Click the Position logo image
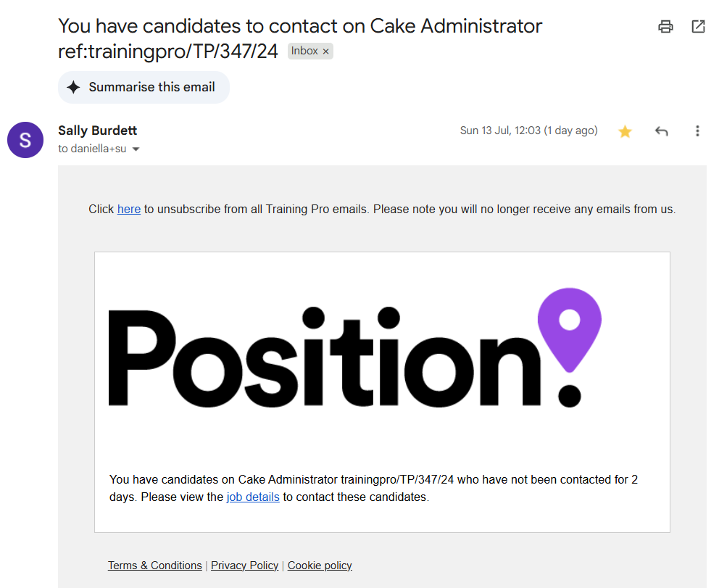The height and width of the screenshot is (588, 719). pos(354,348)
